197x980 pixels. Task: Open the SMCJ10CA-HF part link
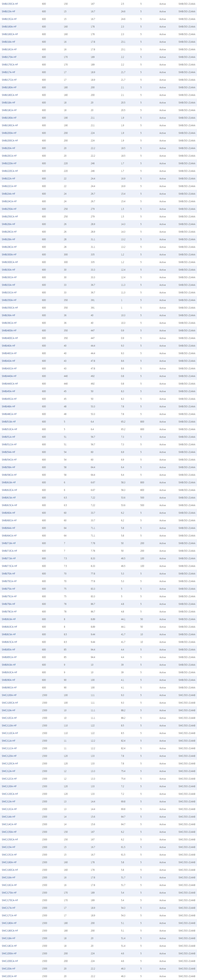pos(9,718)
